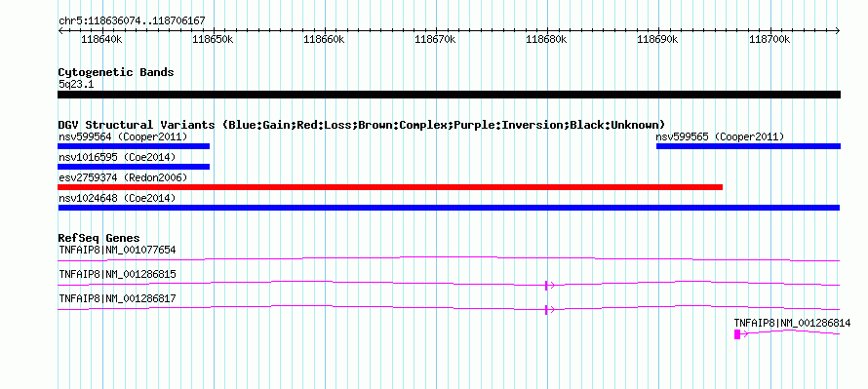Click the 118650k ruler tick label
868x389 pixels.
(x=214, y=40)
